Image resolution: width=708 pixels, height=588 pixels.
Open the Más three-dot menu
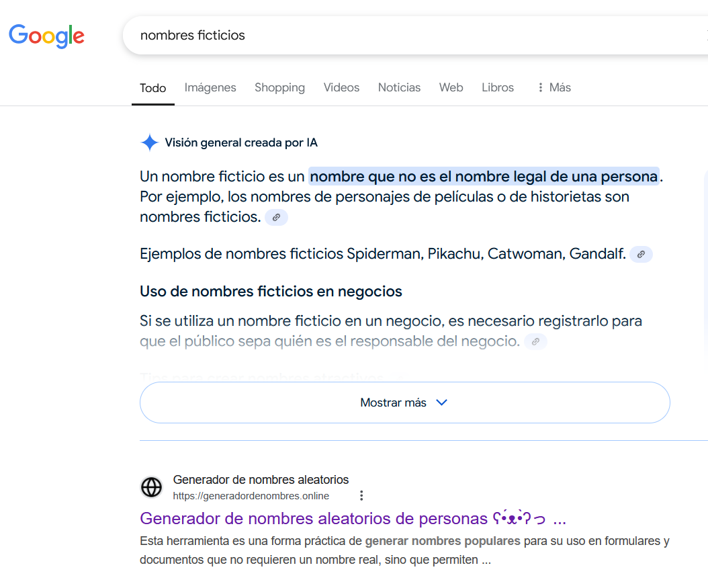coord(554,87)
